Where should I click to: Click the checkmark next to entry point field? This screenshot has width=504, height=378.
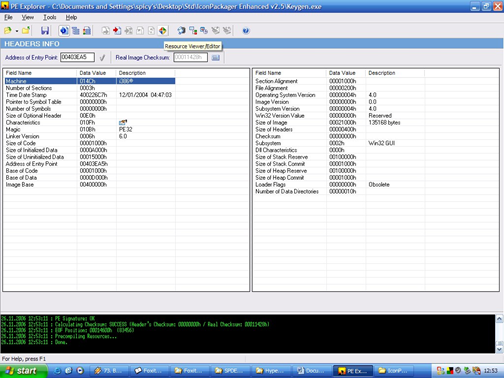click(x=102, y=58)
